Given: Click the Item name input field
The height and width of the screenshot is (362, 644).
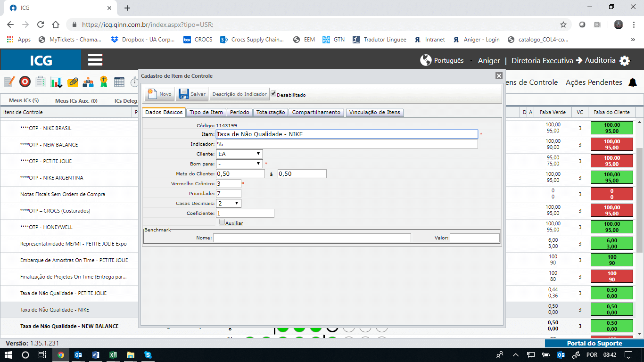Looking at the screenshot, I should pyautogui.click(x=347, y=134).
